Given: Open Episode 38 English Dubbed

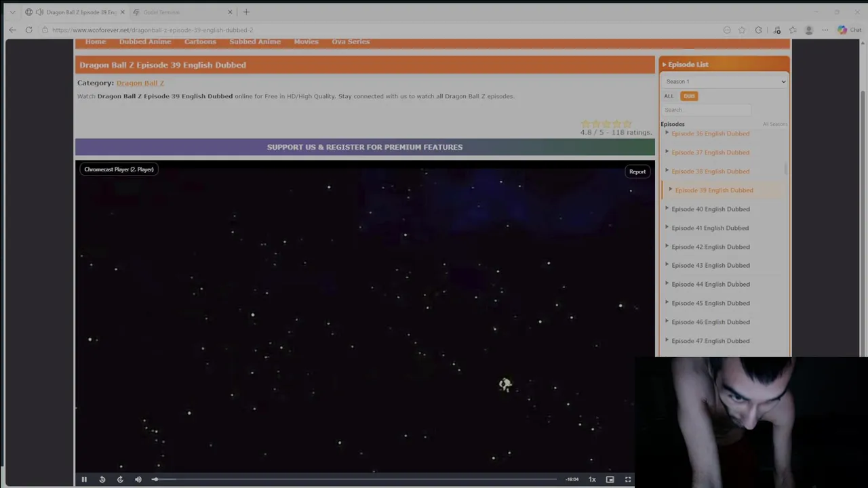Looking at the screenshot, I should [x=710, y=171].
